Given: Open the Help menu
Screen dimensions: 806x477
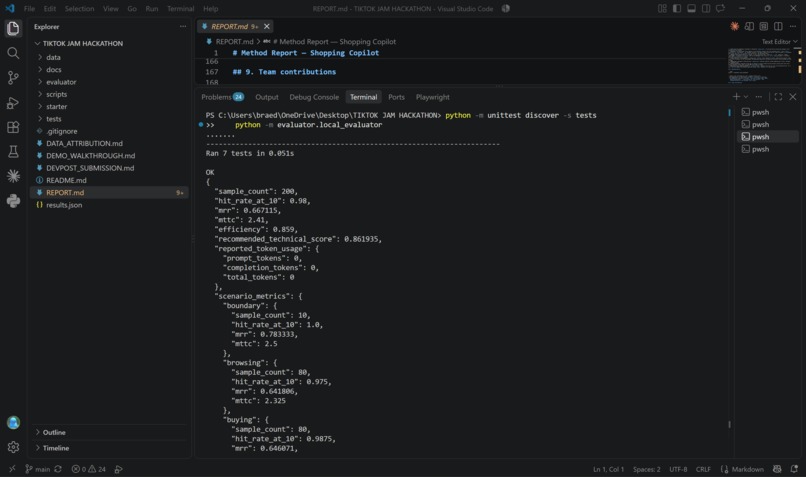Looking at the screenshot, I should click(210, 9).
